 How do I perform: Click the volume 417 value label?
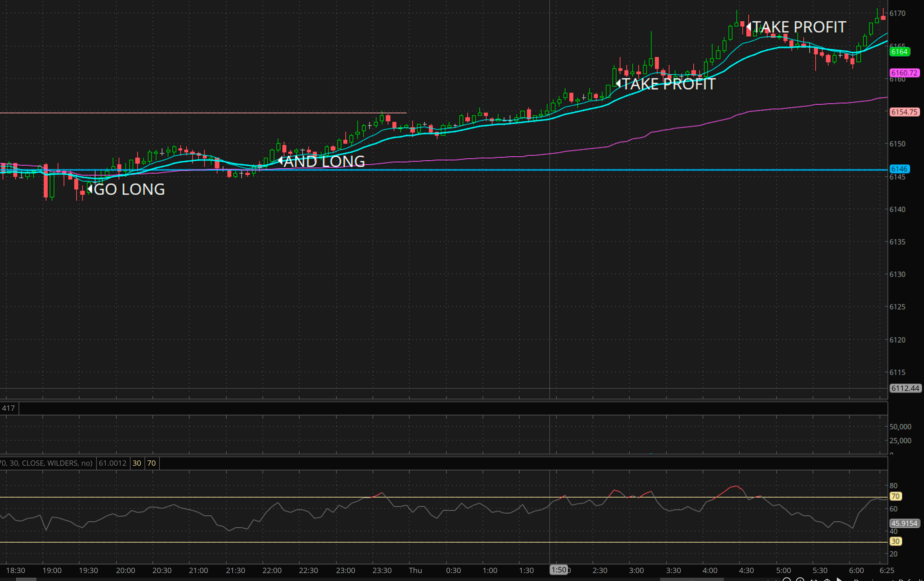tap(8, 408)
